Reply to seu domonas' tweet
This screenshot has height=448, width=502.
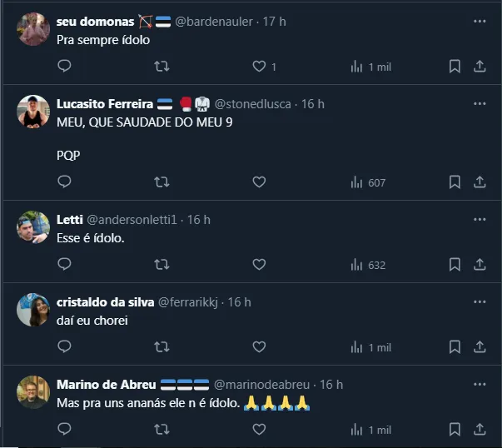coord(65,67)
